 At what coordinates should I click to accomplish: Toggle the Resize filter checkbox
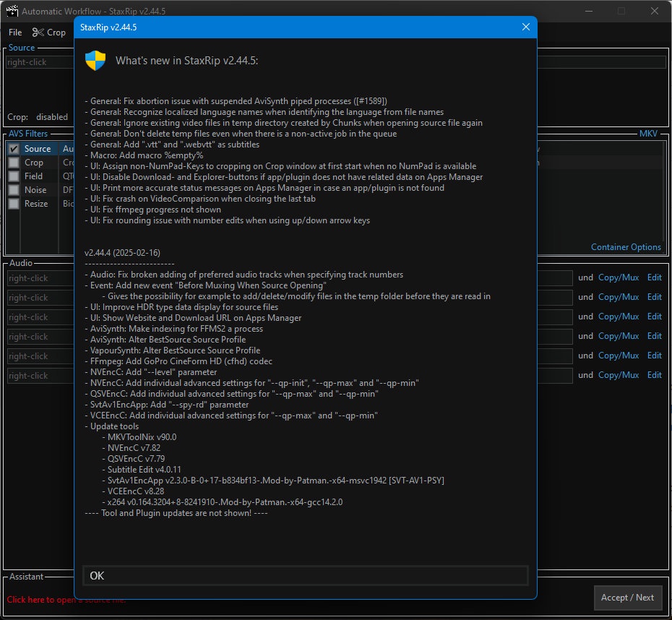(x=14, y=204)
